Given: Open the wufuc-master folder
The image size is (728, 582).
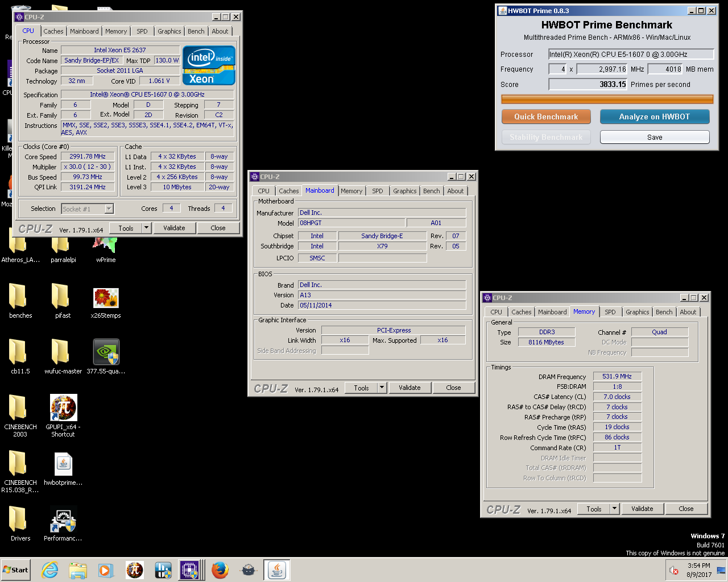Looking at the screenshot, I should point(63,357).
